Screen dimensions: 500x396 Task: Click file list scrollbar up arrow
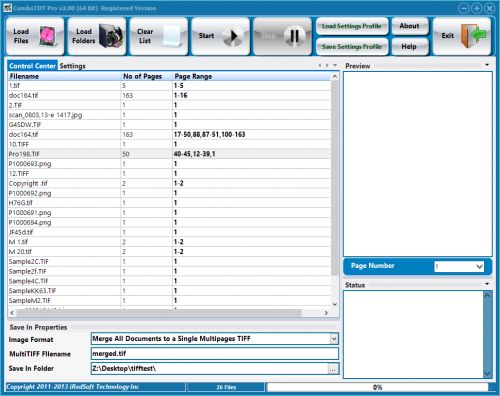click(x=335, y=76)
